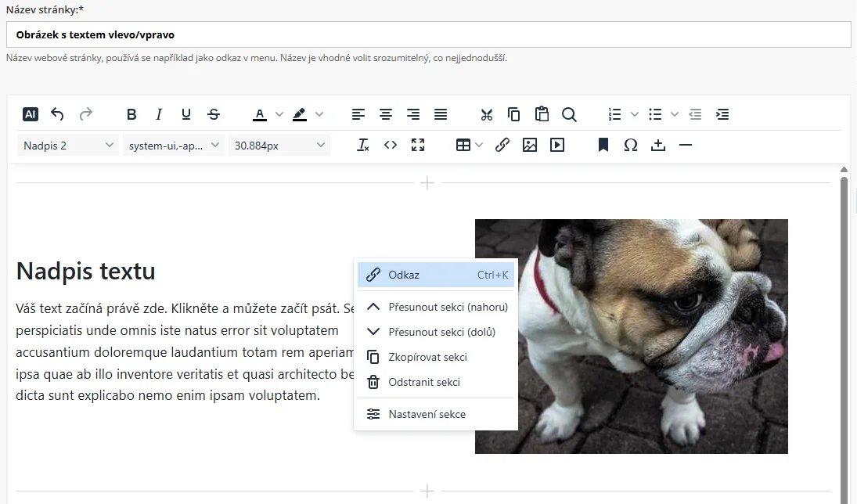Toggle strikethrough formatting
Screen dimensions: 857x504
pos(214,114)
